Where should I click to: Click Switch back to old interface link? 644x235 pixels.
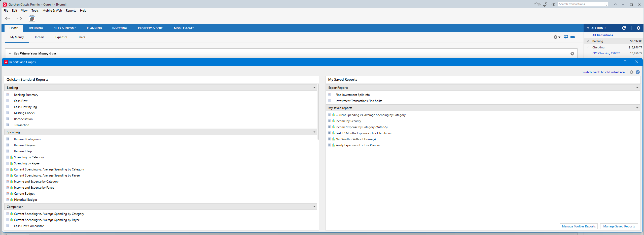[x=603, y=72]
